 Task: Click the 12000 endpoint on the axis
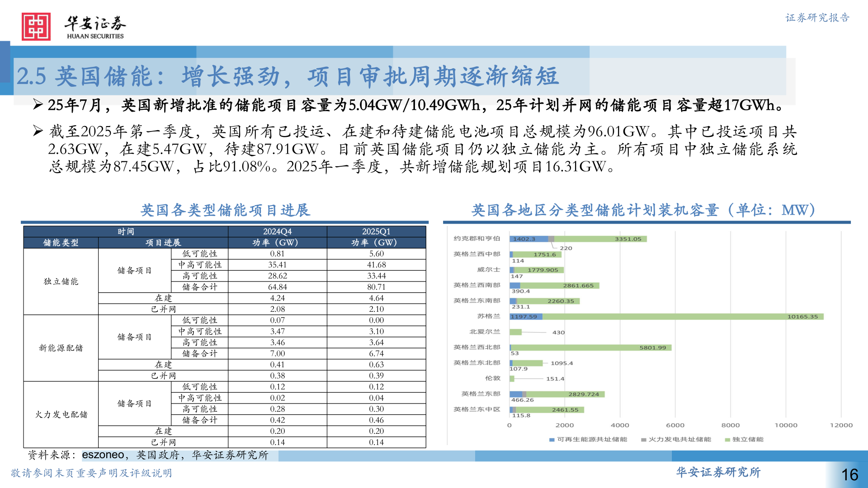point(842,425)
